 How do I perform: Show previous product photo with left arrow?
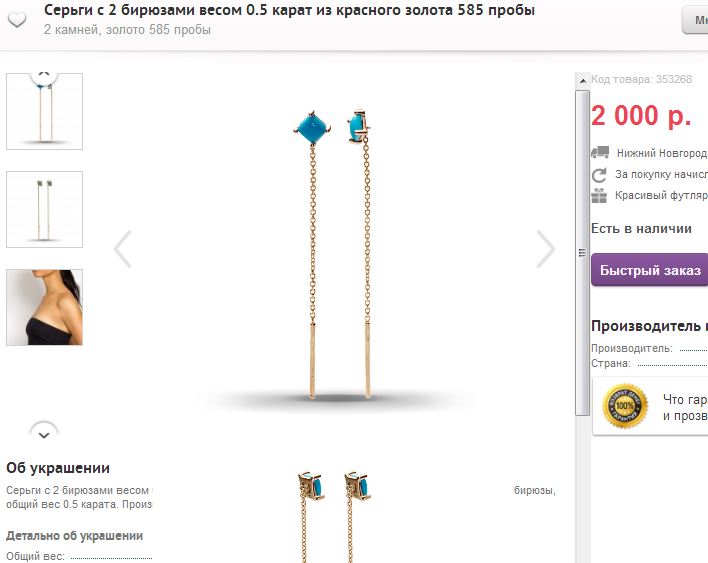click(123, 249)
